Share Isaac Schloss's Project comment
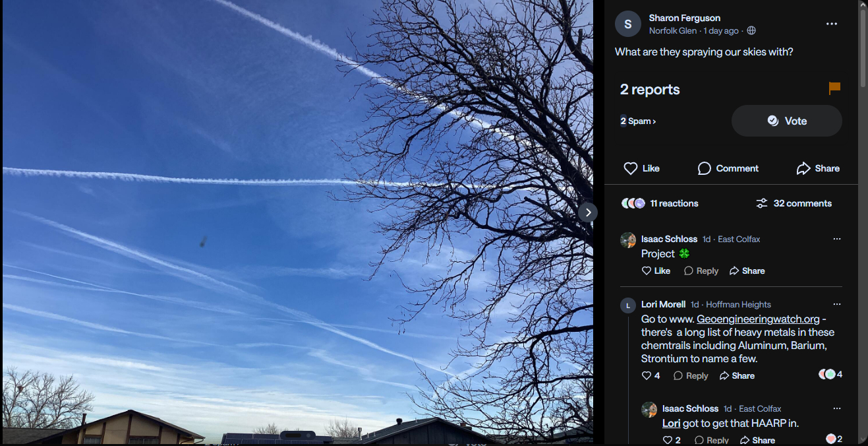This screenshot has width=868, height=446. 747,271
